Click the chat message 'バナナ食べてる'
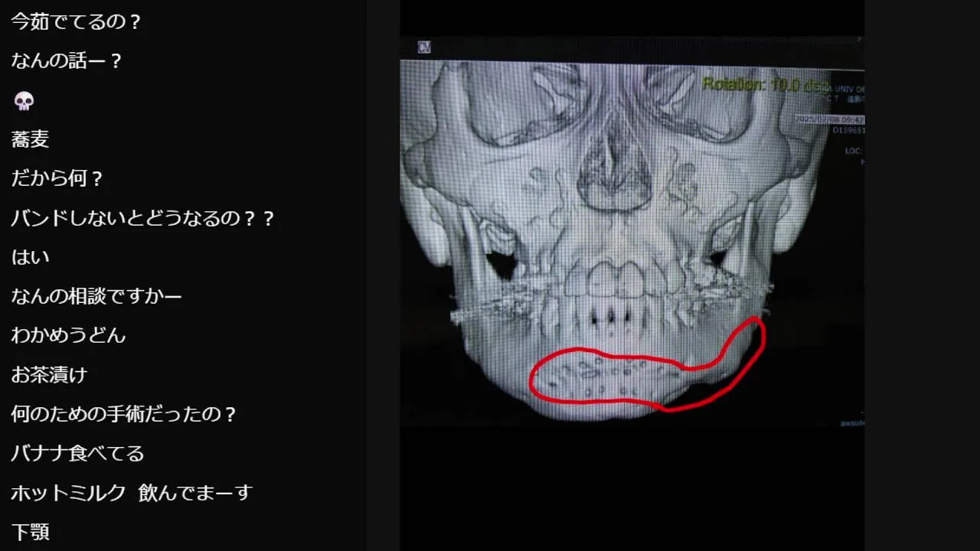The image size is (980, 551). click(x=77, y=453)
